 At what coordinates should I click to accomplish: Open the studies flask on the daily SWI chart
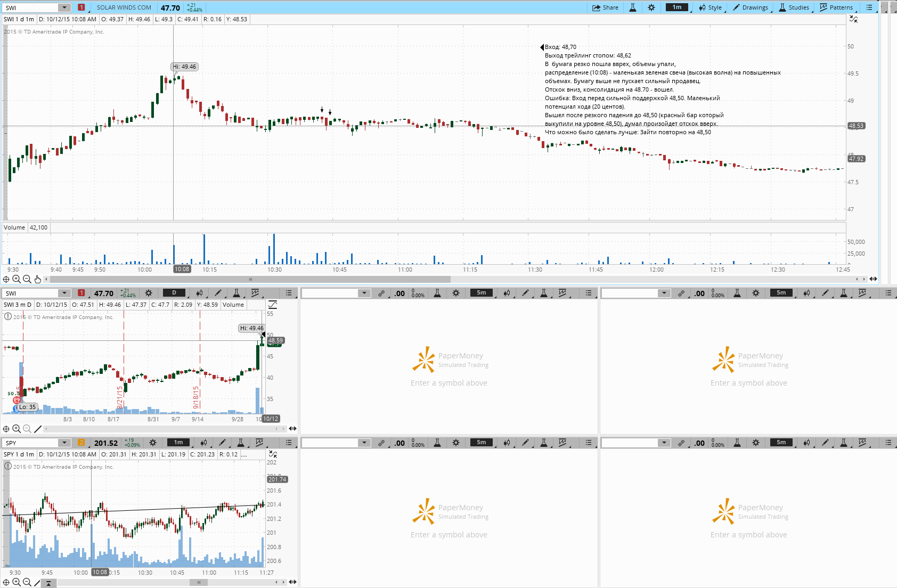click(237, 293)
